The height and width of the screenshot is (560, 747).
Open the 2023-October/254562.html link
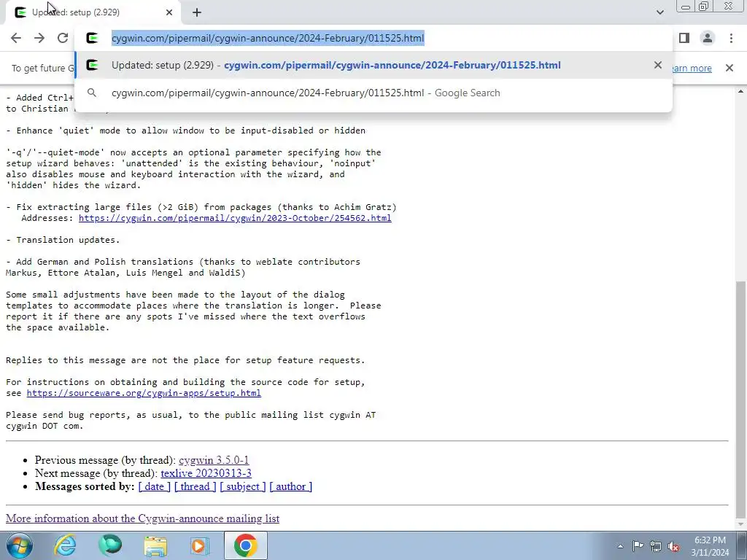pyautogui.click(x=235, y=218)
